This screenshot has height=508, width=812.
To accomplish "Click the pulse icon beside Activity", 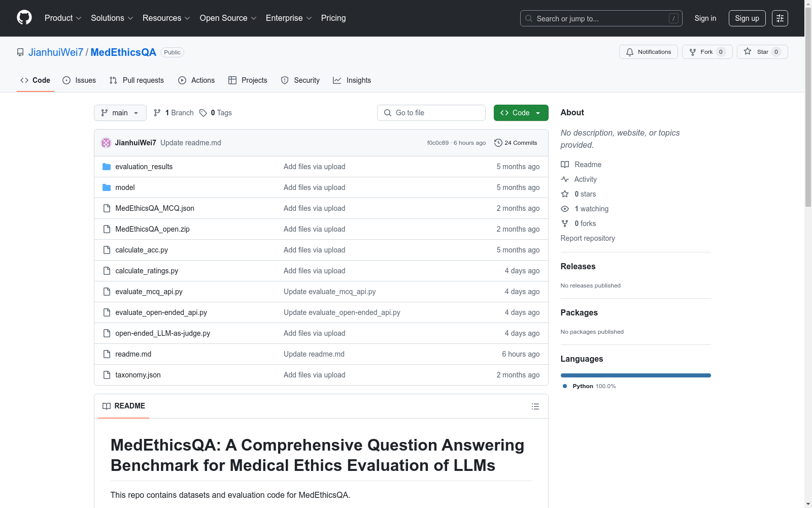I will point(565,179).
